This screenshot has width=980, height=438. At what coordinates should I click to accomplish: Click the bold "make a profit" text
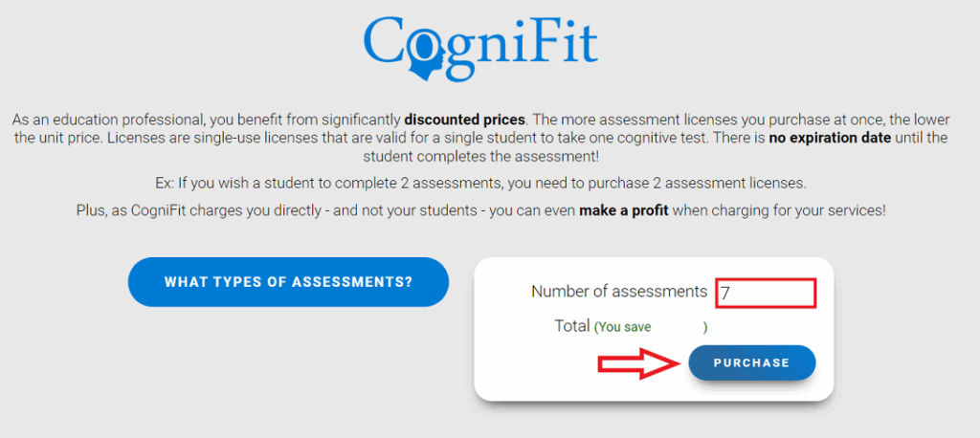click(x=623, y=210)
